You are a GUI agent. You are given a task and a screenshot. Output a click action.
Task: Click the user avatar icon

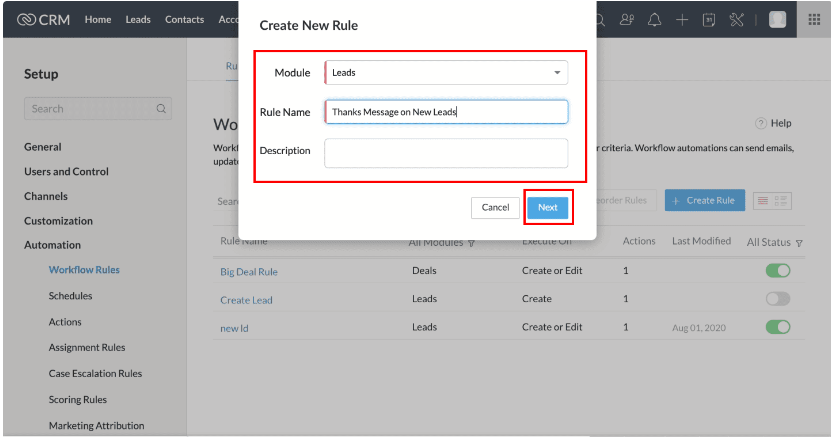coord(777,20)
